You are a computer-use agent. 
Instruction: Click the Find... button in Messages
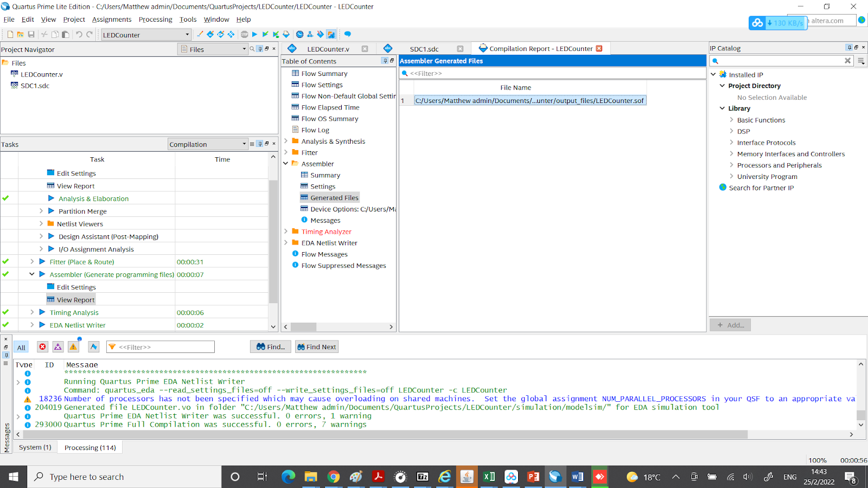tap(271, 347)
